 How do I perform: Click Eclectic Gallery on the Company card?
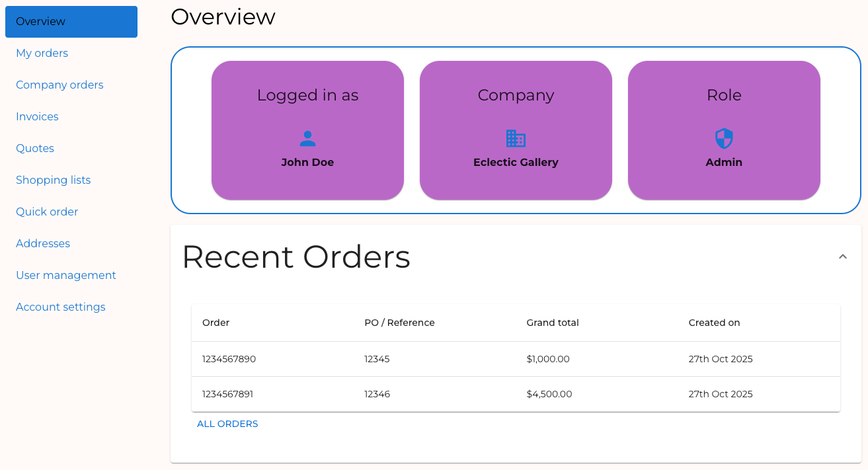click(516, 162)
